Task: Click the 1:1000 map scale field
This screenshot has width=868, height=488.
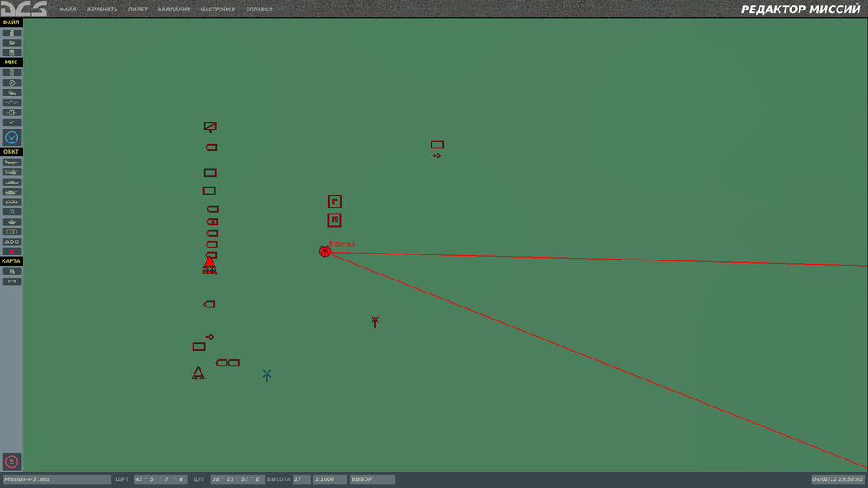Action: tap(330, 479)
